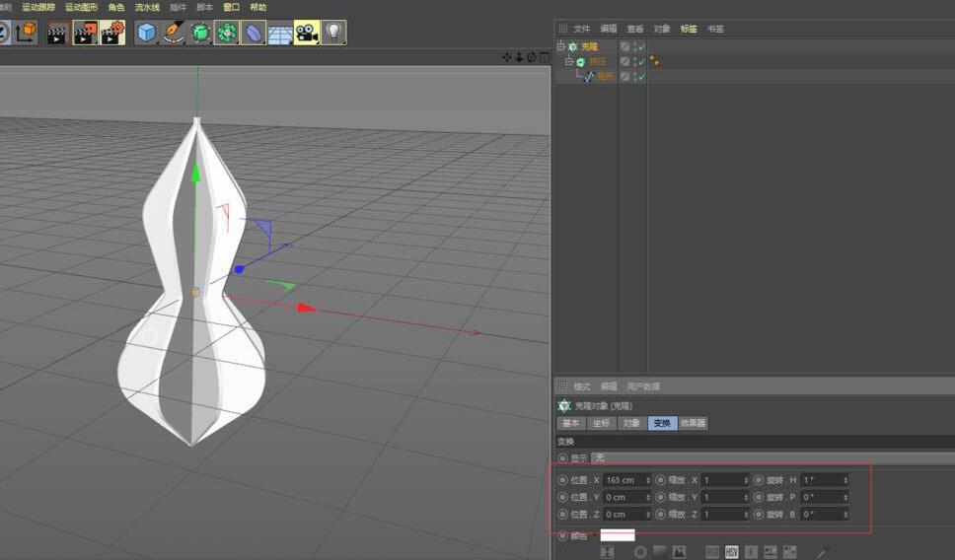955x560 pixels.
Task: Add a Light bulb object
Action: click(x=333, y=33)
